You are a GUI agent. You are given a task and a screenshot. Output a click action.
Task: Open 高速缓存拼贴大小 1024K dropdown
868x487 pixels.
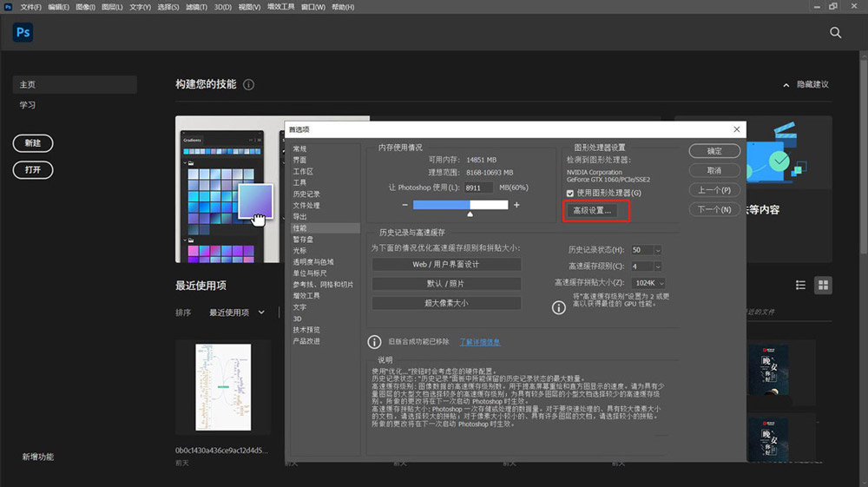pyautogui.click(x=648, y=283)
